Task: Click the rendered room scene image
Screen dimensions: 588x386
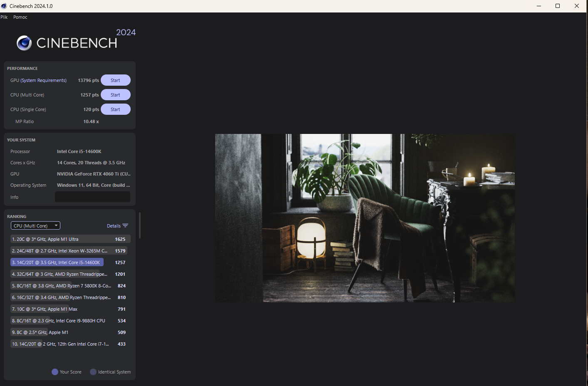Action: [365, 218]
